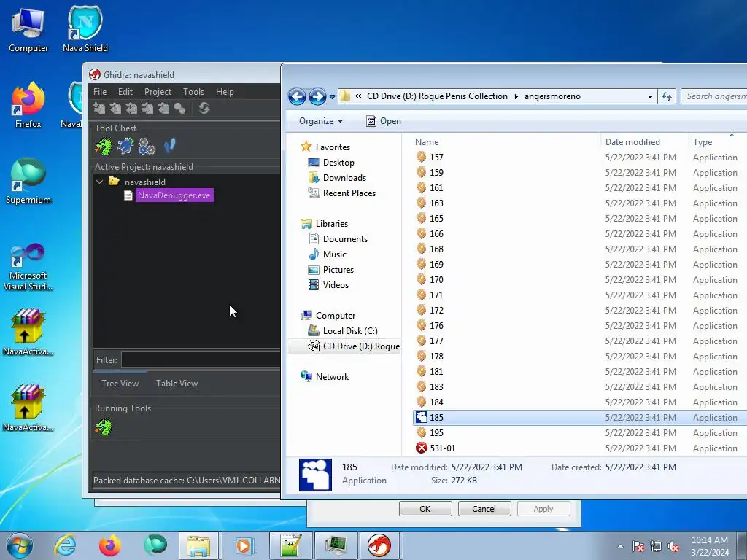
Task: Switch to Tree View tab
Action: [120, 384]
